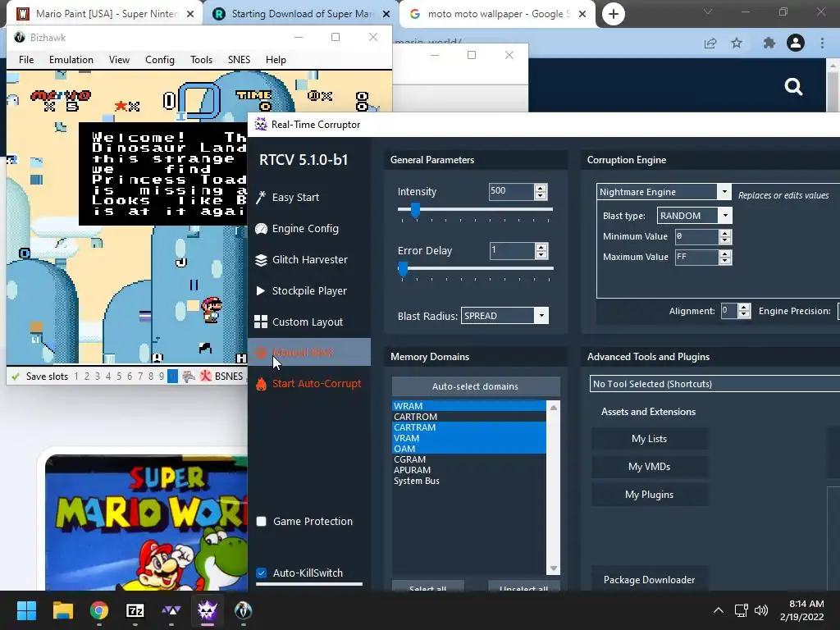
Task: Decrease Maximum Value spinner
Action: pyautogui.click(x=725, y=260)
